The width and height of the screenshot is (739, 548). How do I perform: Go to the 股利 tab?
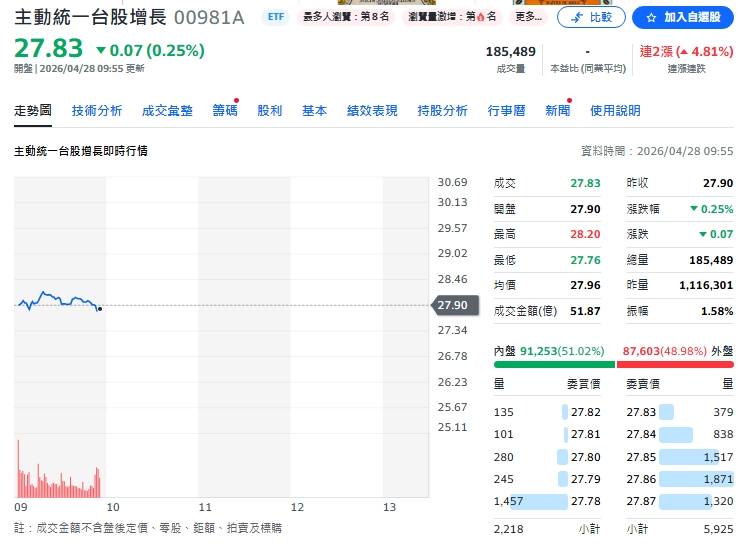point(270,111)
